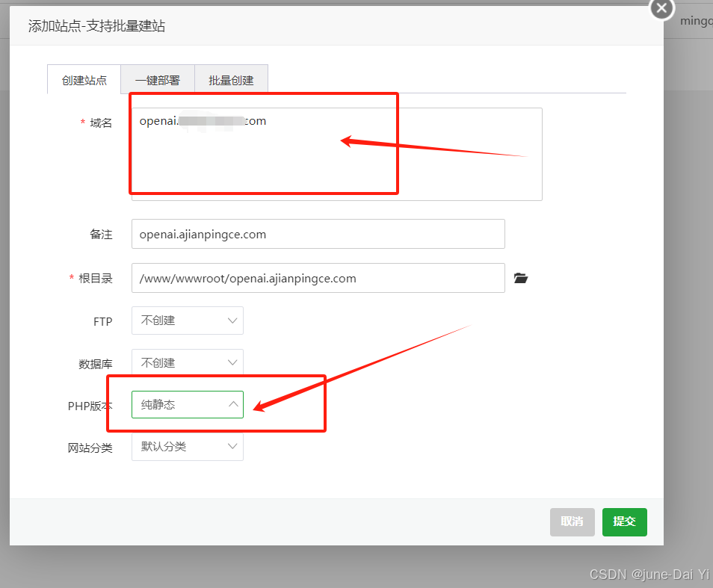Click in the 根目录 root path field
The height and width of the screenshot is (588, 713).
click(x=318, y=278)
